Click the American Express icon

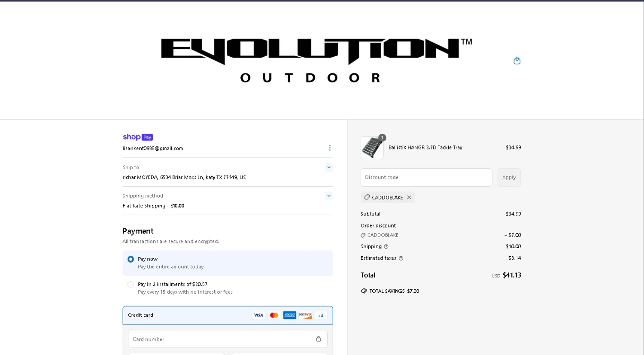[289, 315]
